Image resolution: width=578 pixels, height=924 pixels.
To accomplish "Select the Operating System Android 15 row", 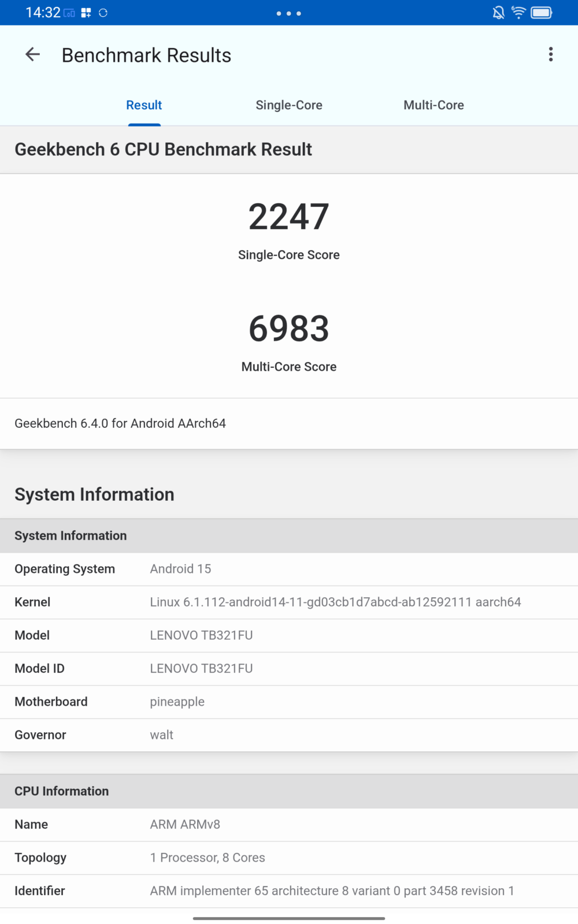I will 289,569.
